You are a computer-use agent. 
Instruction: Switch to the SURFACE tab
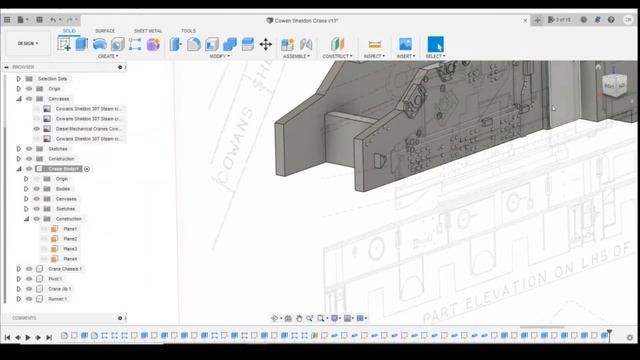(x=105, y=31)
